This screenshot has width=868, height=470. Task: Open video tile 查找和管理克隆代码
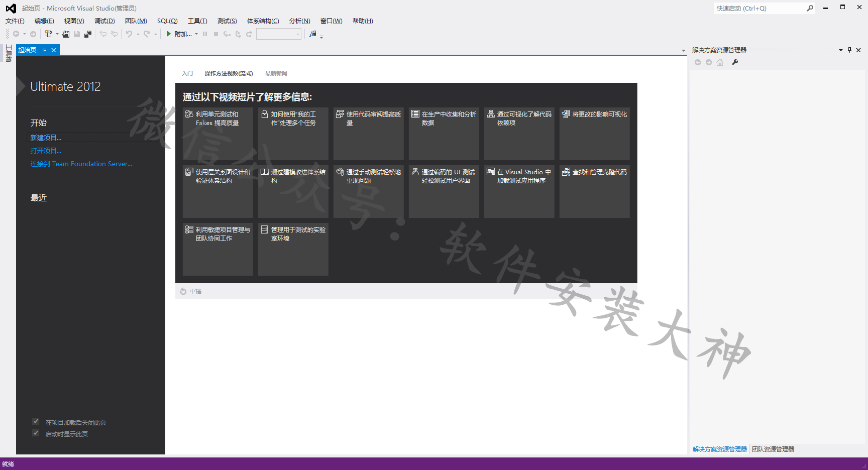point(594,191)
